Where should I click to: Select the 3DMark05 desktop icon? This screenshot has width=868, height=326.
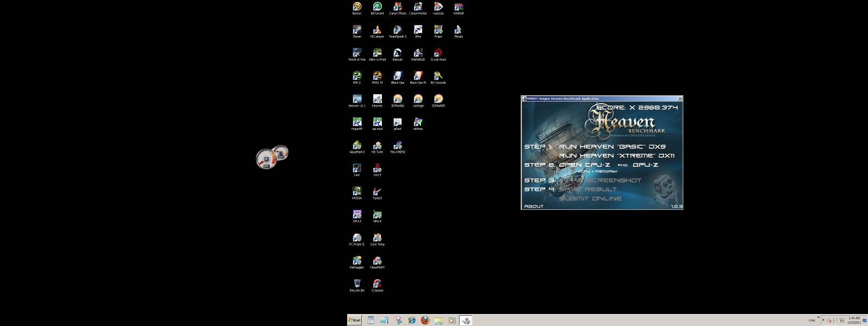[x=438, y=101]
